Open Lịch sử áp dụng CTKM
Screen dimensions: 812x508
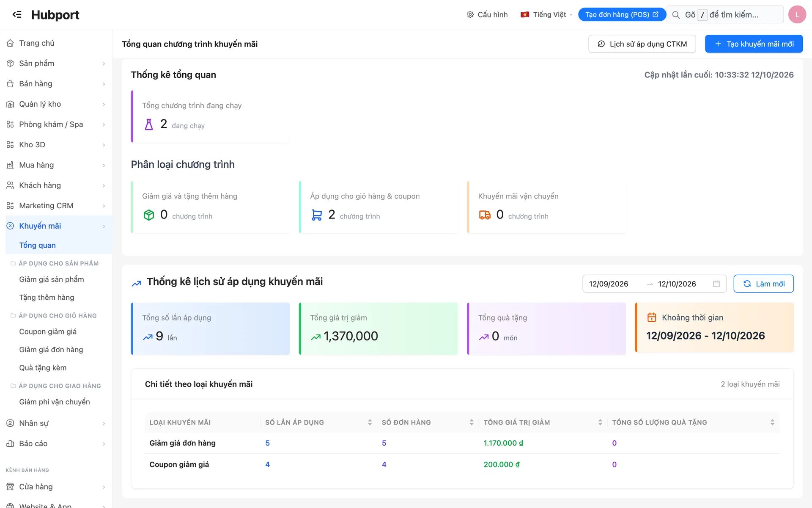click(x=642, y=44)
